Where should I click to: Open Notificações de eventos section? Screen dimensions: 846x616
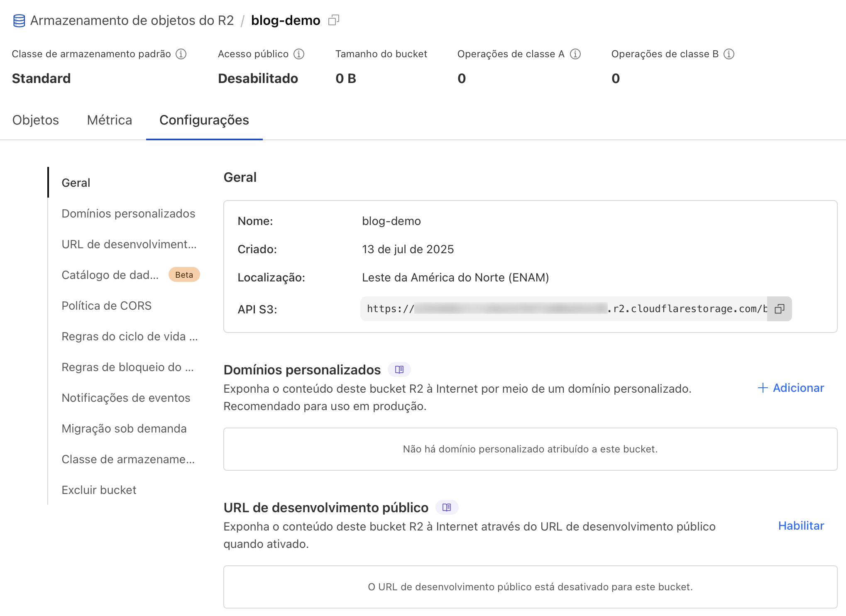click(126, 398)
